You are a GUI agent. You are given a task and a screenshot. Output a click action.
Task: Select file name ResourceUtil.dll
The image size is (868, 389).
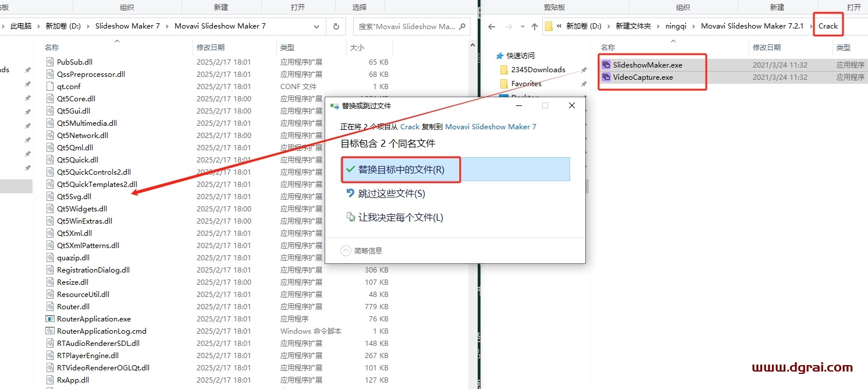pyautogui.click(x=83, y=294)
